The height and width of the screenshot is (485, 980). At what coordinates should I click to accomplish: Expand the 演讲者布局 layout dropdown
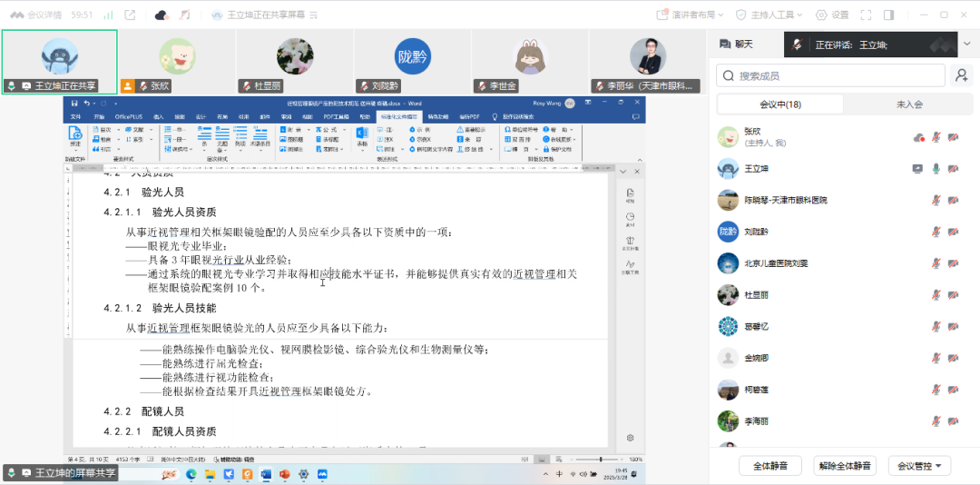tap(690, 15)
